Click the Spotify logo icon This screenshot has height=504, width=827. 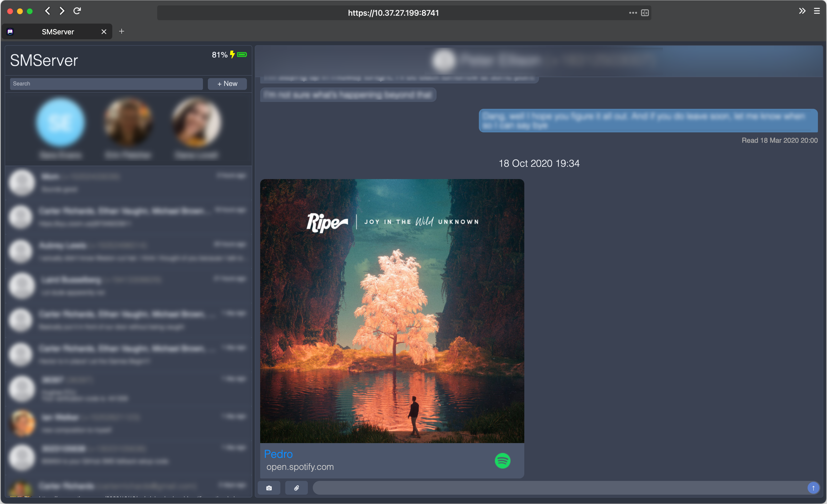502,461
